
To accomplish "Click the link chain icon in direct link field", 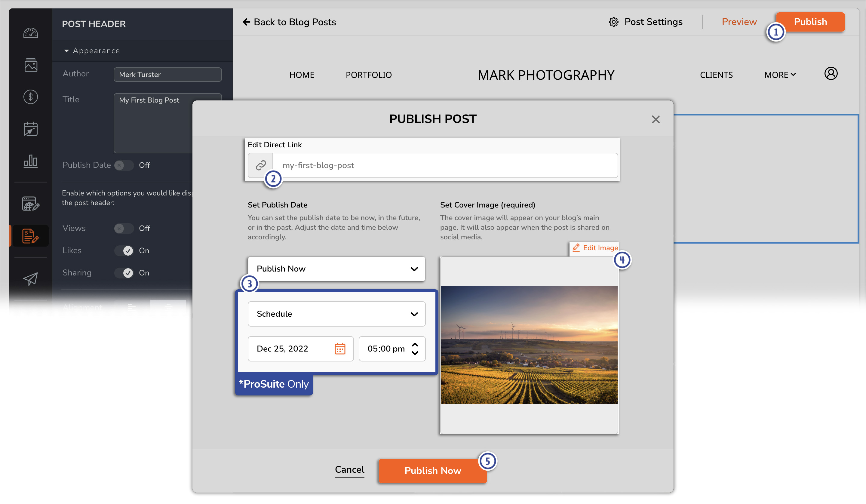I will 261,165.
